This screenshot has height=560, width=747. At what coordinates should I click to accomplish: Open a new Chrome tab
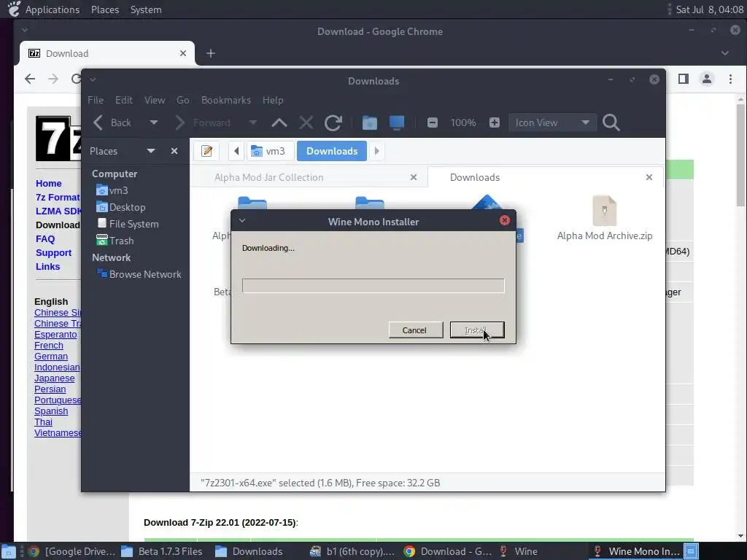(x=211, y=53)
